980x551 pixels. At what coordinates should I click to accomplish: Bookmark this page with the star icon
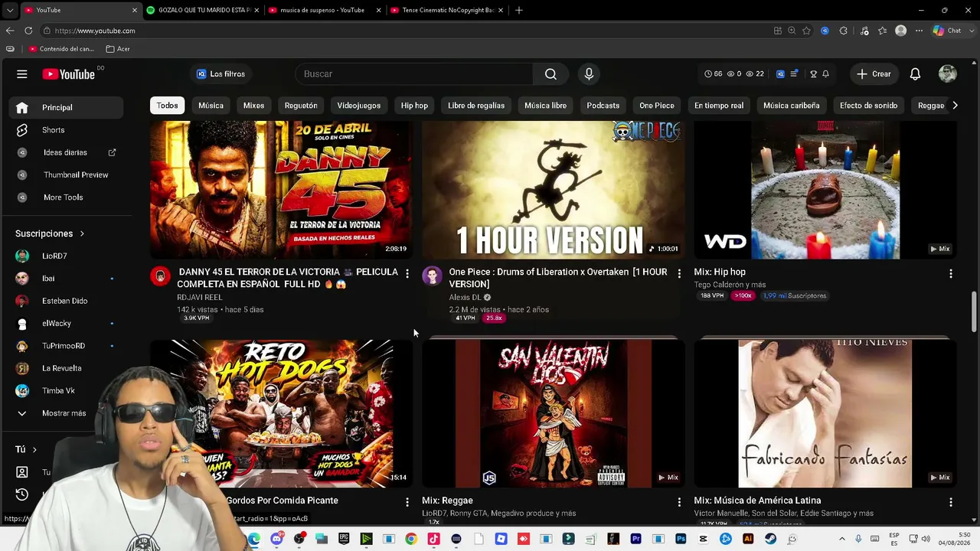click(806, 31)
